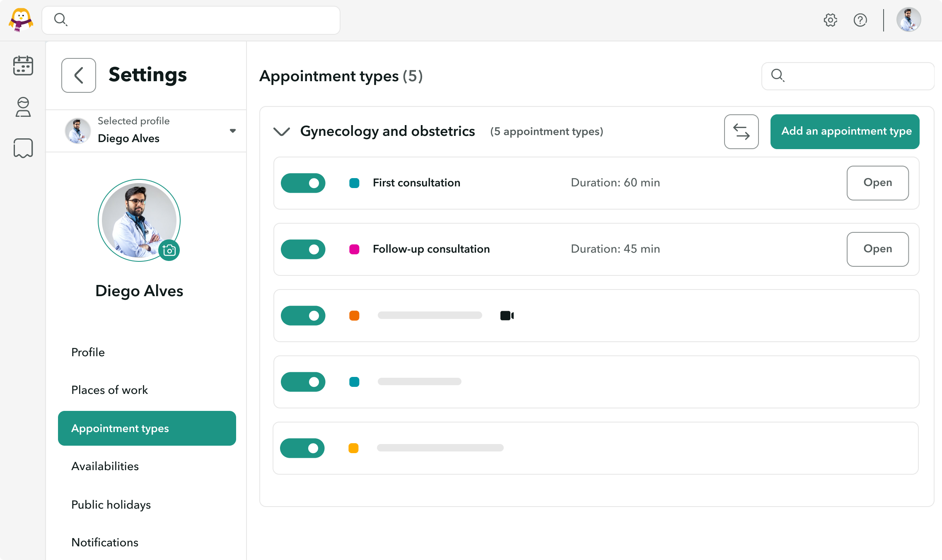Screen dimensions: 942x560
Task: Go to Profile settings
Action: tap(88, 352)
